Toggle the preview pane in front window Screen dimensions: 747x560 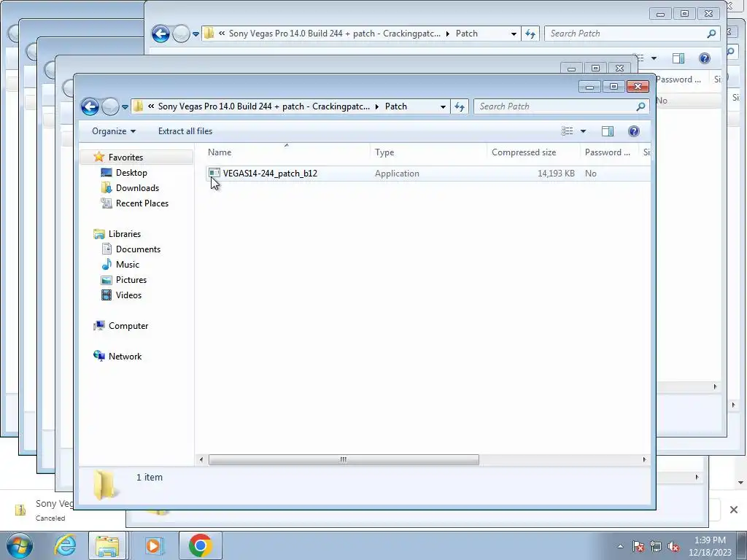coord(608,131)
